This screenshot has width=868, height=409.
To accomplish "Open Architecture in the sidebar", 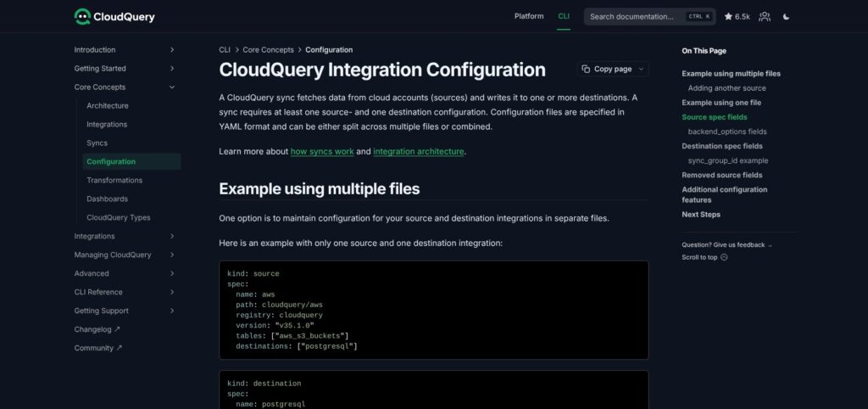I will [x=108, y=106].
